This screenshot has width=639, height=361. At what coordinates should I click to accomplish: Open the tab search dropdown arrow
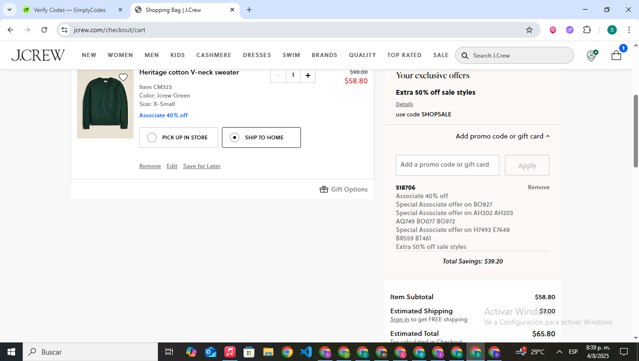(9, 10)
